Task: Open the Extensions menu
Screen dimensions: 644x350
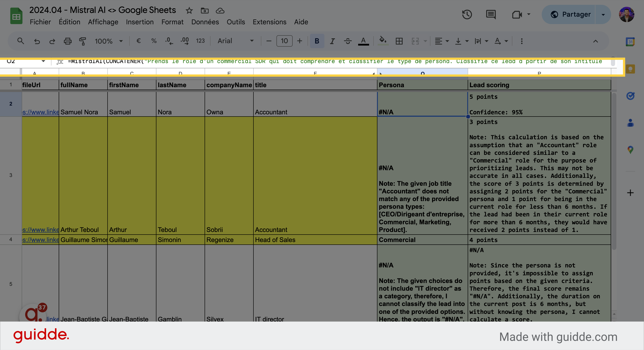Action: [x=269, y=22]
